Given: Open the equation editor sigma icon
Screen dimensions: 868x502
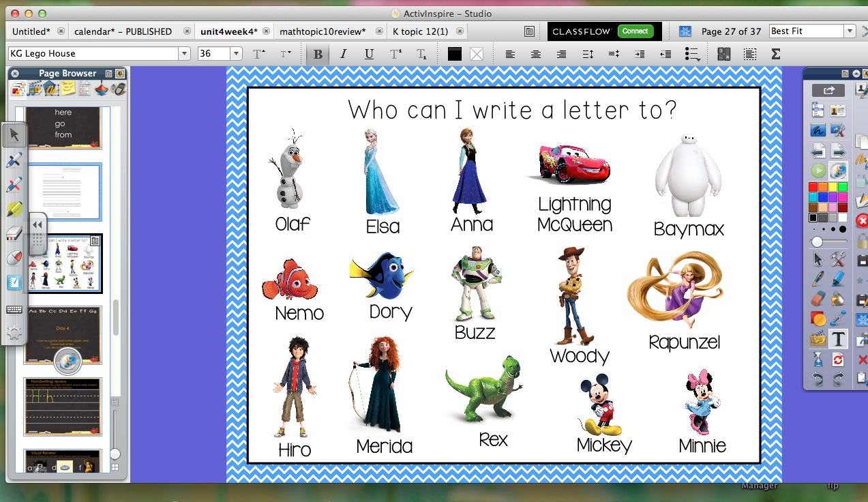Looking at the screenshot, I should tap(775, 54).
